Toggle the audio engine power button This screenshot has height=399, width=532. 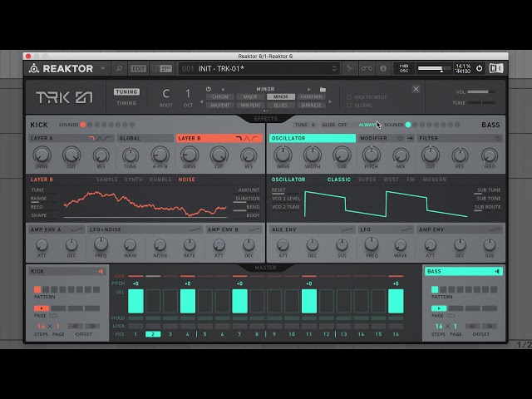pyautogui.click(x=479, y=68)
